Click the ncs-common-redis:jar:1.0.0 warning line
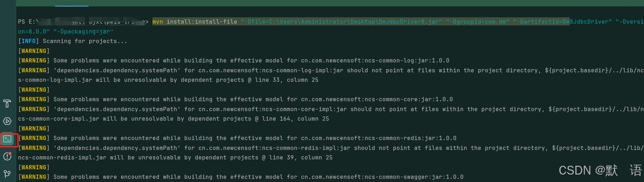The image size is (644, 182). pyautogui.click(x=237, y=138)
